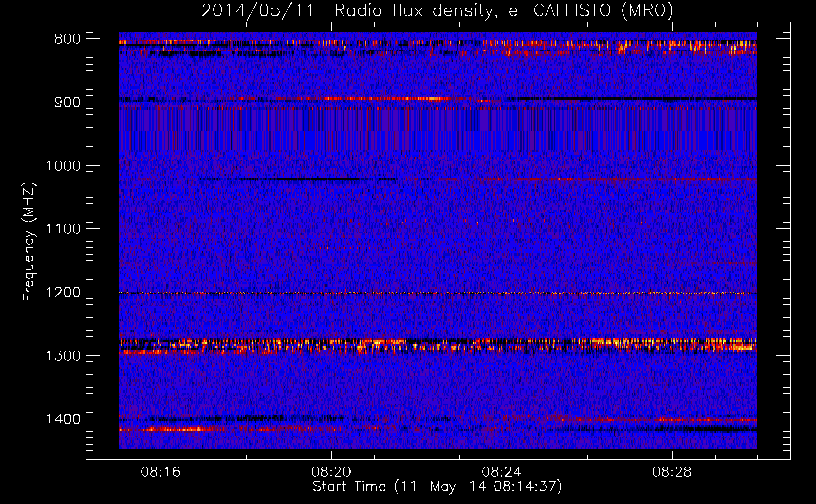
Task: Click the 1200 frequency tick label
Action: click(63, 292)
